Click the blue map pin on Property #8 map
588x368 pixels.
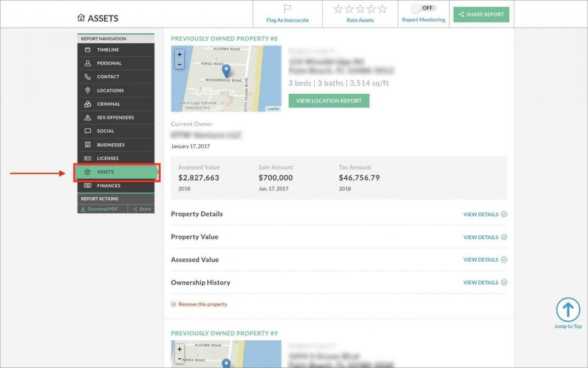pos(226,71)
